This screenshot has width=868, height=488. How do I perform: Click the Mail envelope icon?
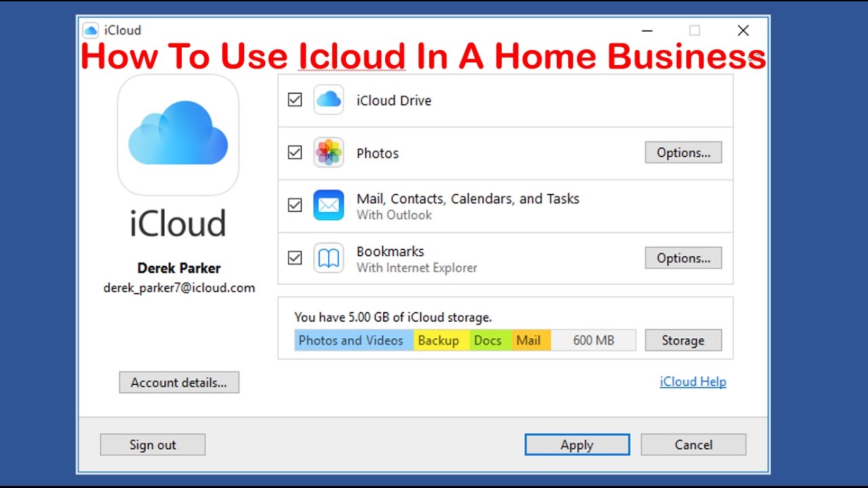pyautogui.click(x=328, y=205)
